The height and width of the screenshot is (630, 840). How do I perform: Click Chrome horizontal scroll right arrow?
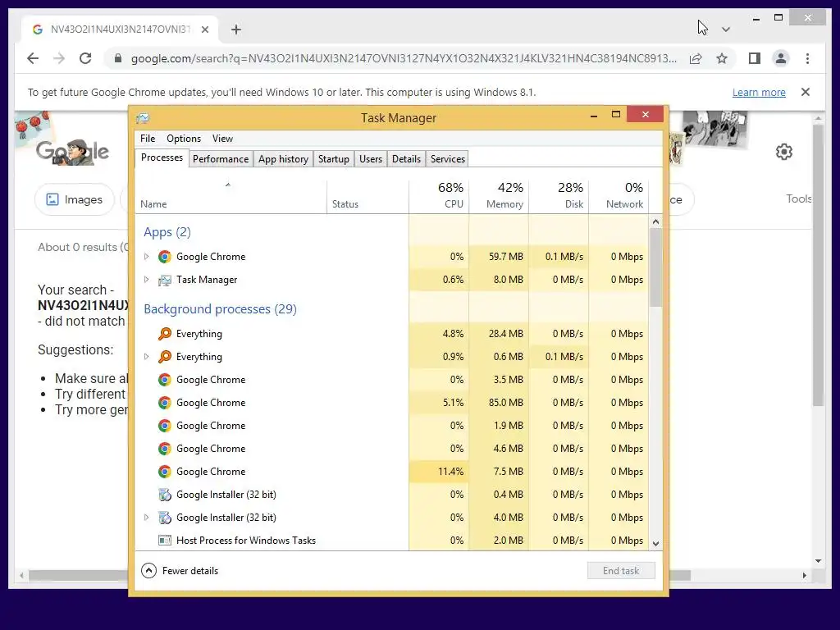pos(804,575)
